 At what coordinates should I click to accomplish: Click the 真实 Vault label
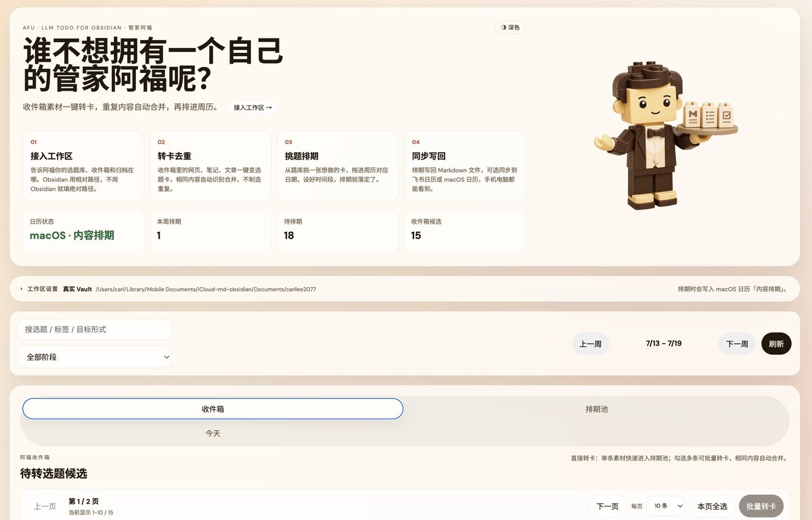[x=77, y=289]
